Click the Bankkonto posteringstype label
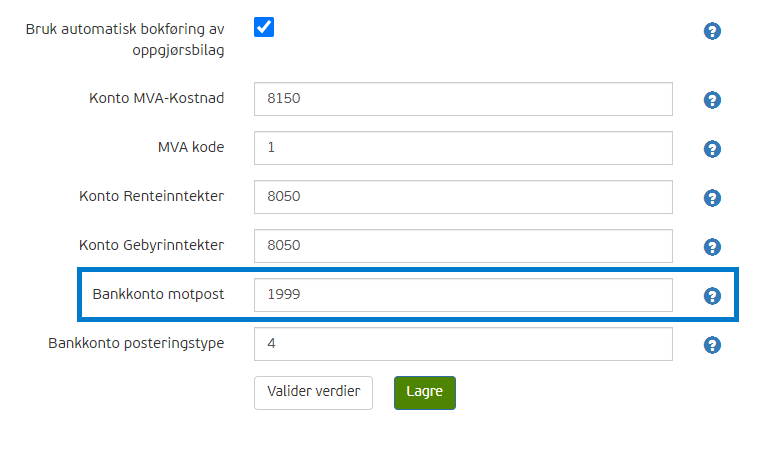Screen dimensions: 777x460 136,344
